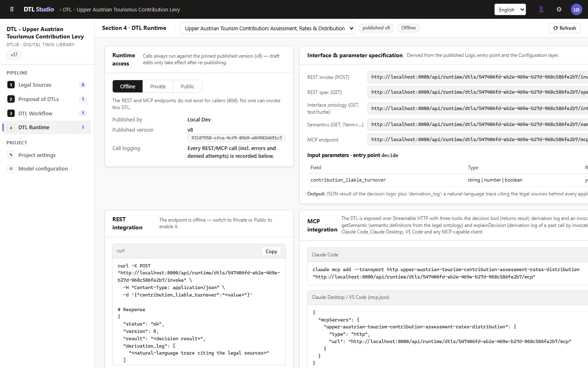Click the 'DTLIB · DIGITAL TWIN LIBRARY' subtitle

(40, 45)
